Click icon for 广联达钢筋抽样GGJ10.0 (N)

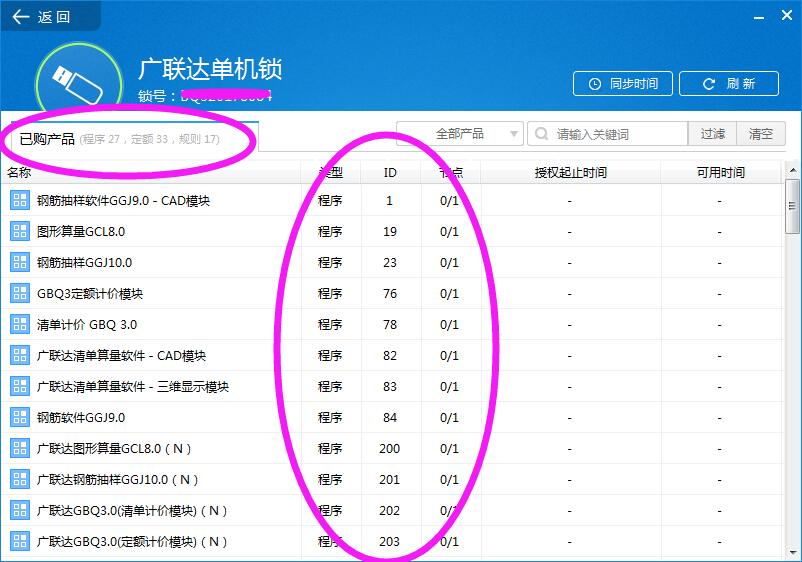coord(20,479)
